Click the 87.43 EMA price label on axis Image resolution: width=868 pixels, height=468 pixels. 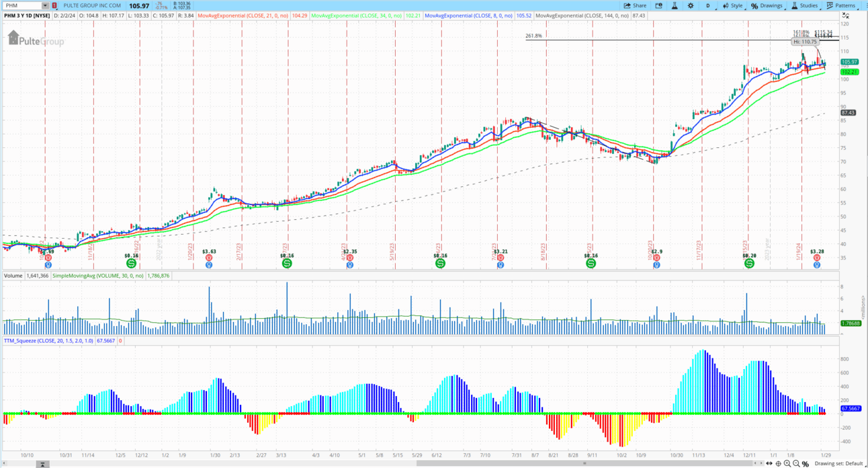(x=847, y=112)
